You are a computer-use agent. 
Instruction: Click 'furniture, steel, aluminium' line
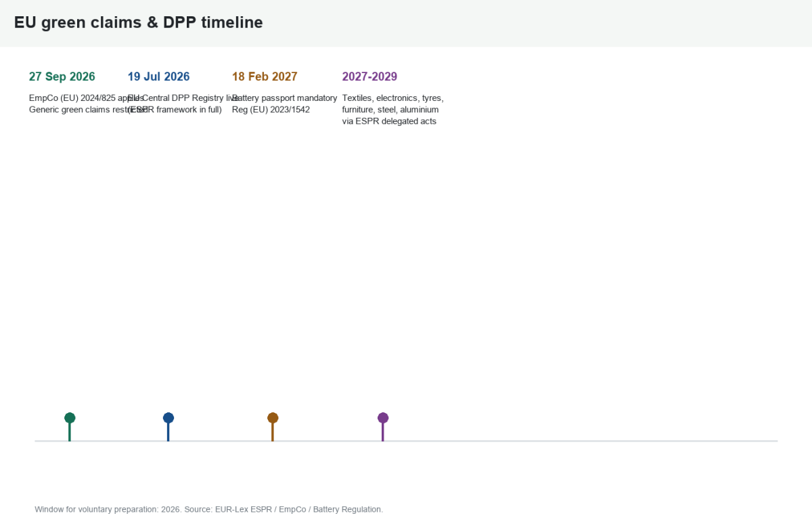pyautogui.click(x=390, y=110)
